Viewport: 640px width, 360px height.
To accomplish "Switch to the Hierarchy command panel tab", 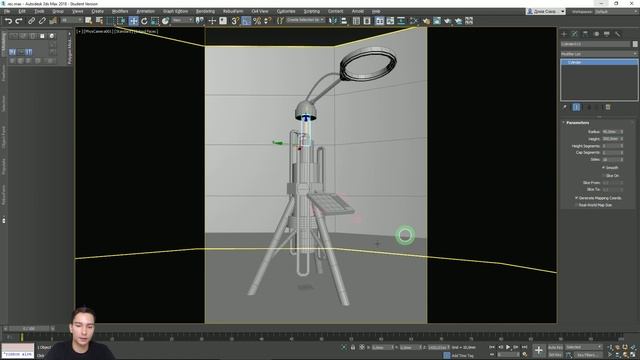I will click(585, 34).
